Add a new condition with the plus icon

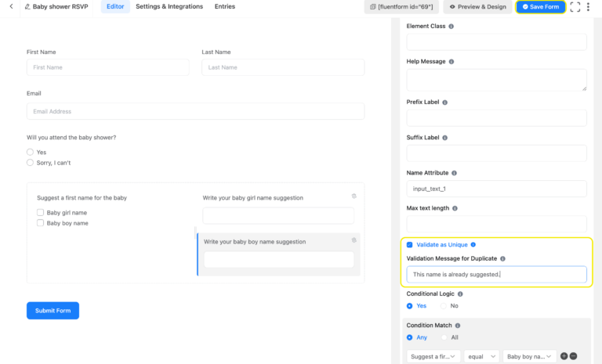(x=564, y=356)
